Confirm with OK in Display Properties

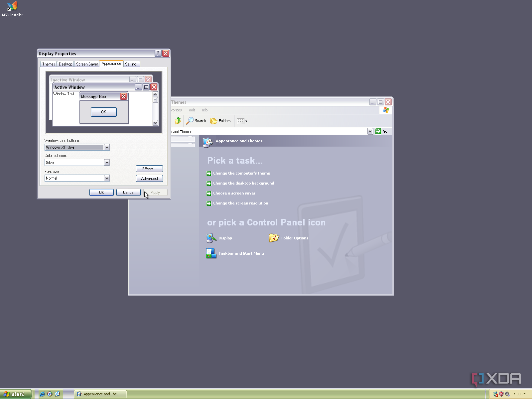tap(101, 193)
